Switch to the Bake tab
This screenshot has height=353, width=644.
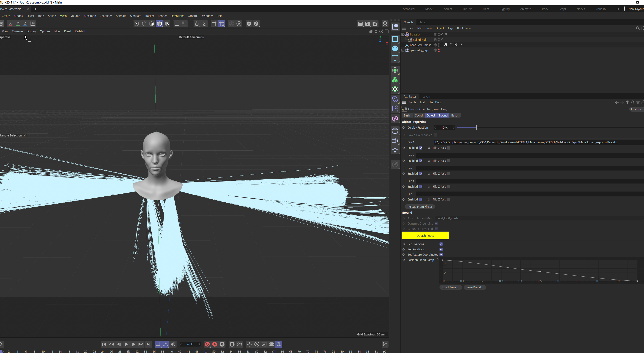[x=454, y=115]
